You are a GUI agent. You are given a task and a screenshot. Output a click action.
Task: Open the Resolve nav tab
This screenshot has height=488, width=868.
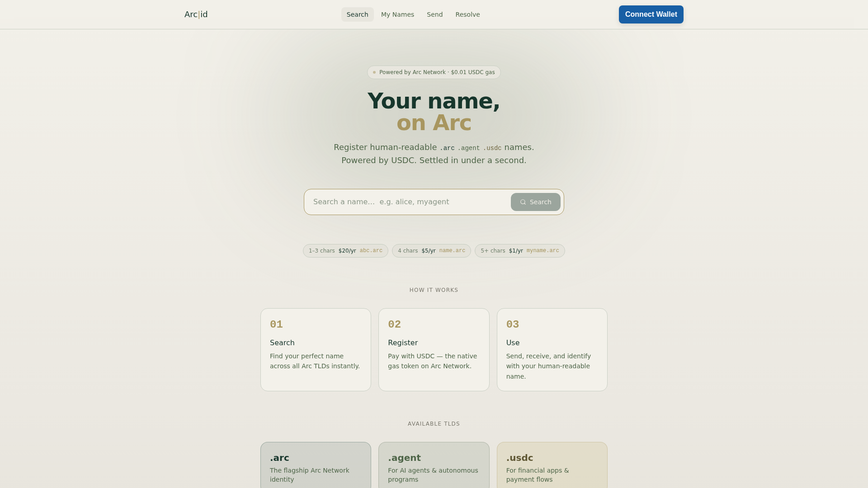click(x=467, y=14)
